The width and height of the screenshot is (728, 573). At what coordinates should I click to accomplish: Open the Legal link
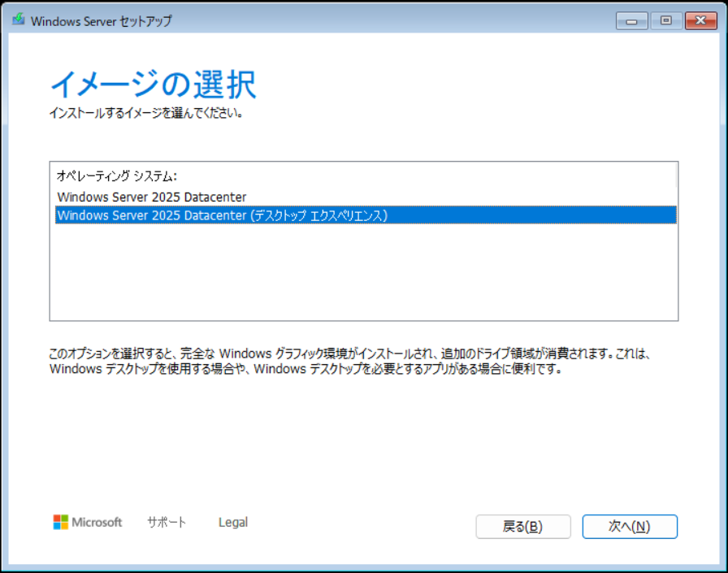233,522
